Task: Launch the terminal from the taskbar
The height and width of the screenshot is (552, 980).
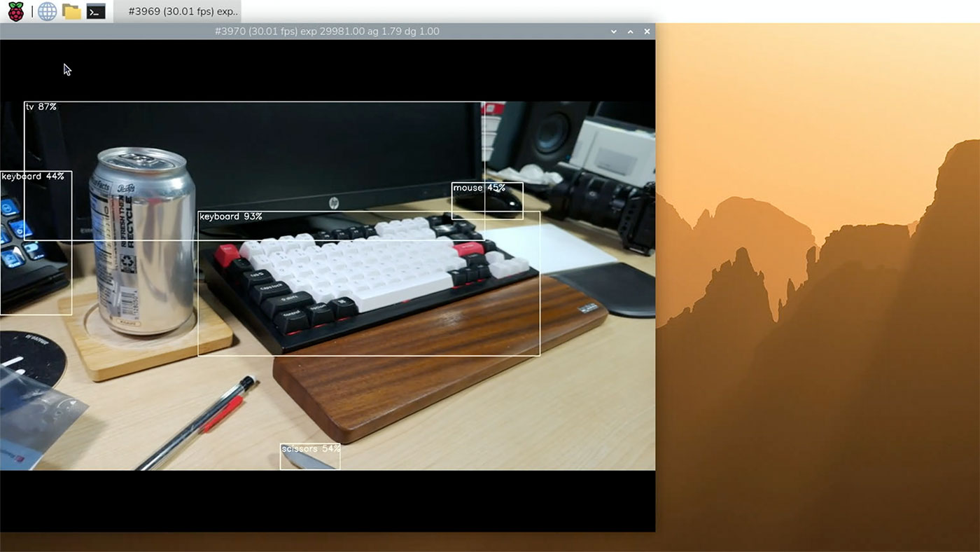Action: (96, 11)
